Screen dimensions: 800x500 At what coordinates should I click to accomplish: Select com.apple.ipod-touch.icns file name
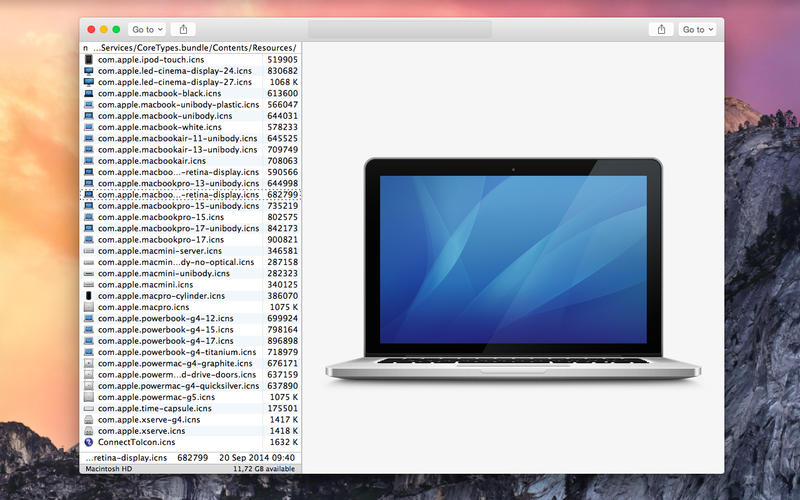coord(151,60)
